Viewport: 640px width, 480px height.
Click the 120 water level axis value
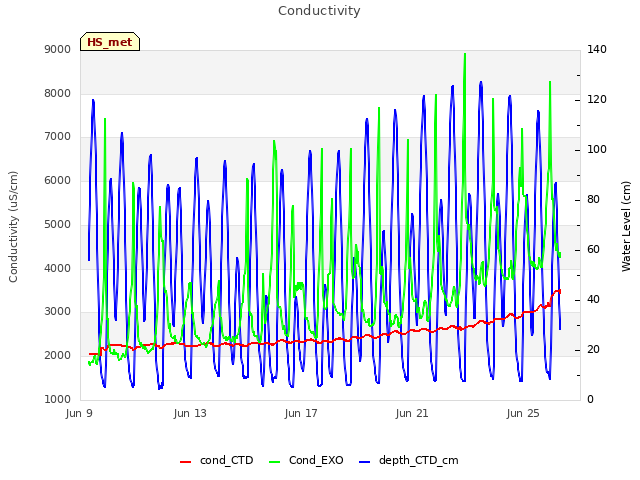pos(597,100)
